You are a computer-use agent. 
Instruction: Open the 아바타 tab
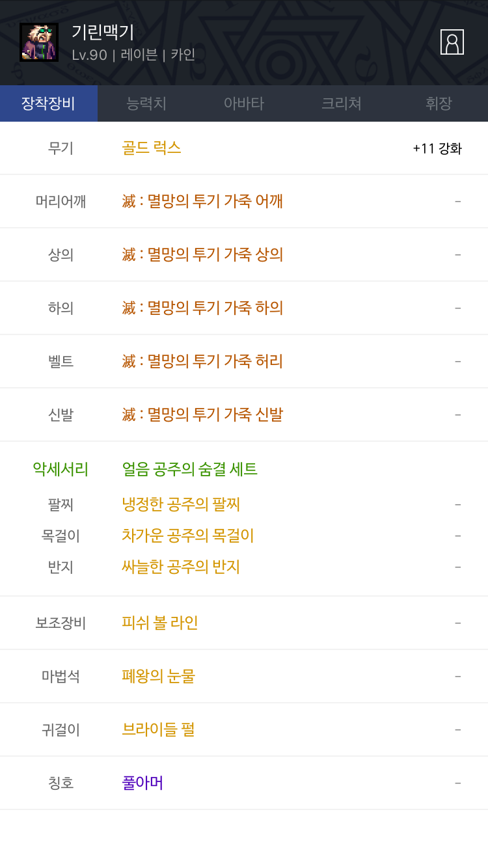tap(244, 103)
